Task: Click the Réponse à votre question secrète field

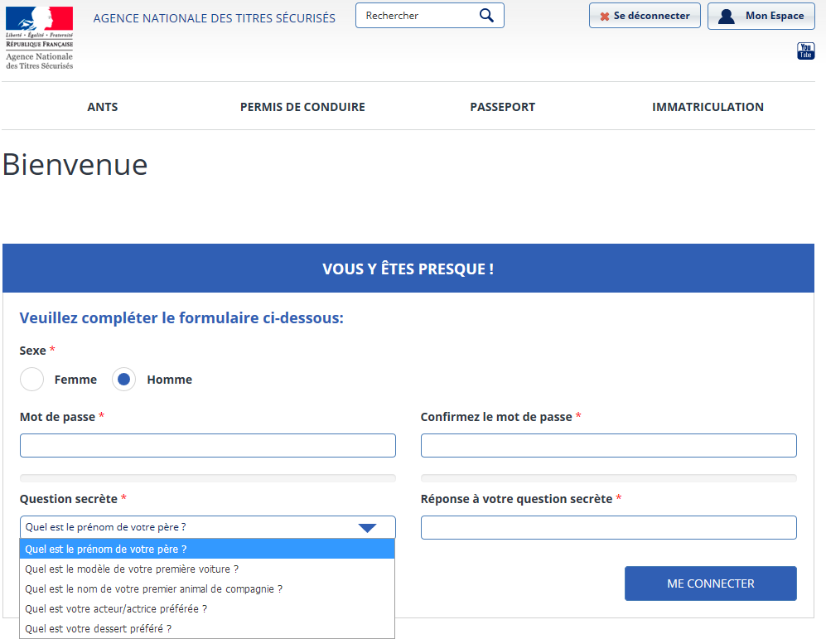Action: [608, 528]
